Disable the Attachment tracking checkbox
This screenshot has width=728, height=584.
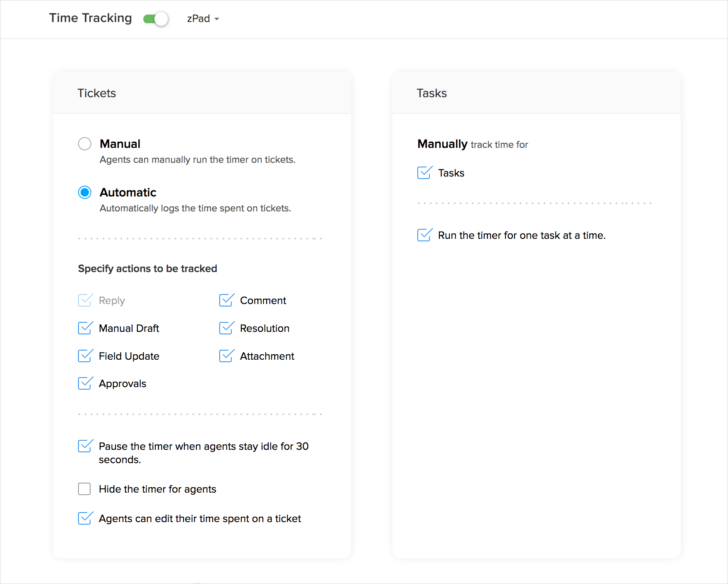(x=226, y=356)
